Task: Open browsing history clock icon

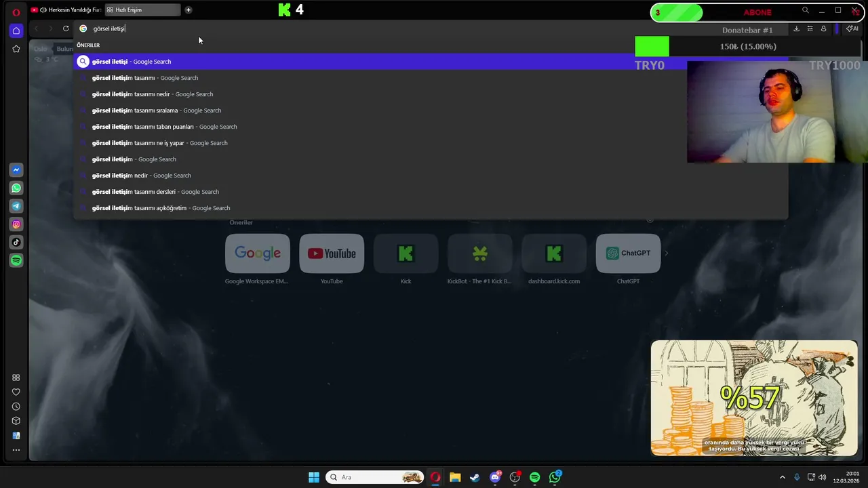Action: pyautogui.click(x=16, y=407)
